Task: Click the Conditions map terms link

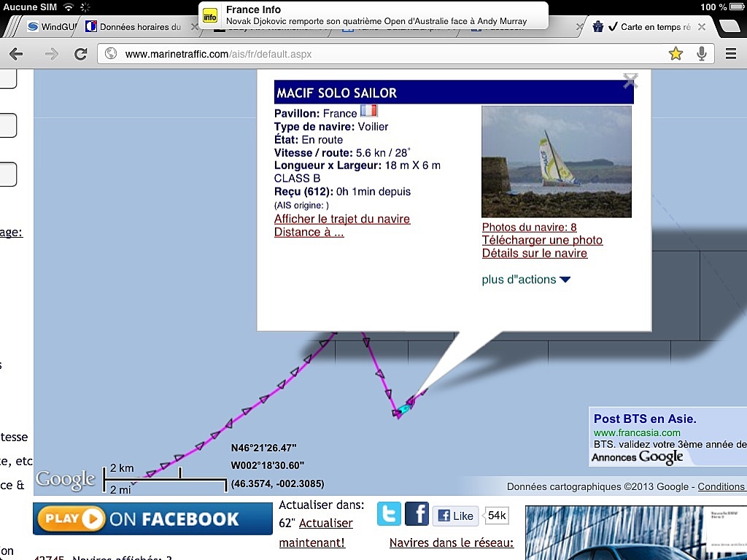Action: pos(721,486)
